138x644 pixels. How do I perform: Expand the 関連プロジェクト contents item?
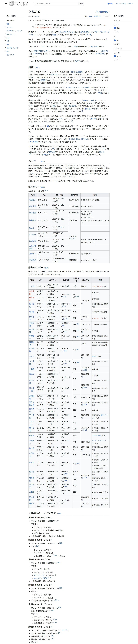point(5,48)
